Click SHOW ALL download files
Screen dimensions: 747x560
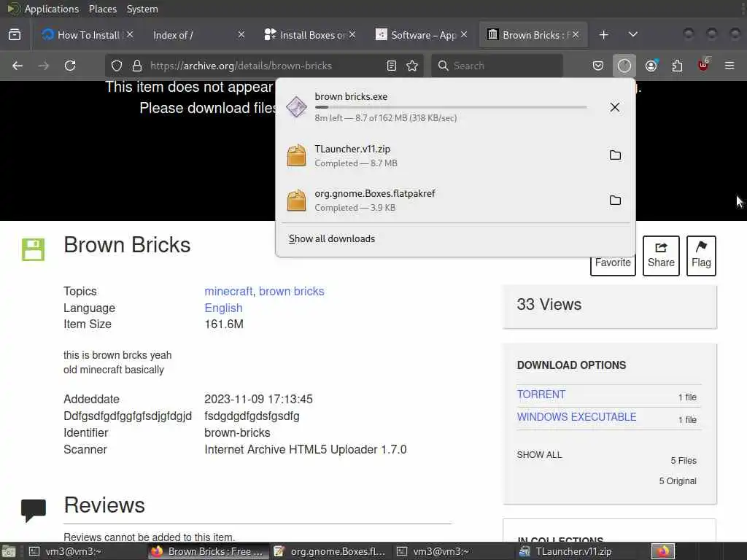(x=539, y=455)
